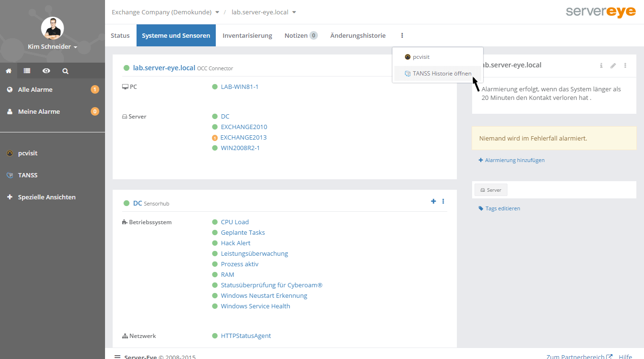The width and height of the screenshot is (644, 359).
Task: Open the EXCHANGE2013 server link
Action: 243,137
